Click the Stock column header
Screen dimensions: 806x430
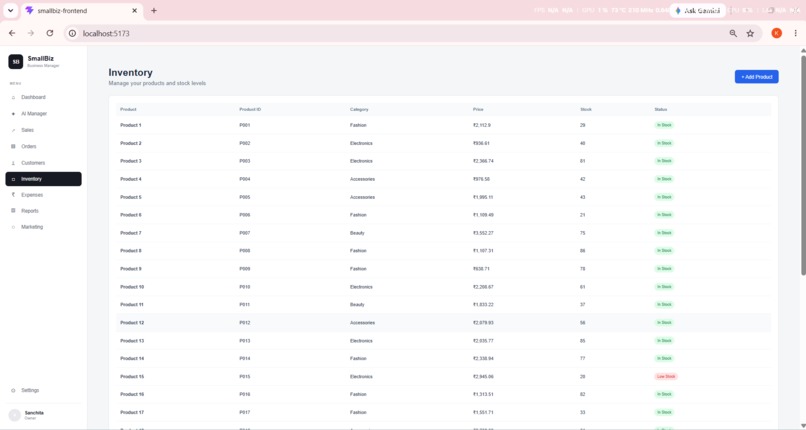pyautogui.click(x=586, y=109)
